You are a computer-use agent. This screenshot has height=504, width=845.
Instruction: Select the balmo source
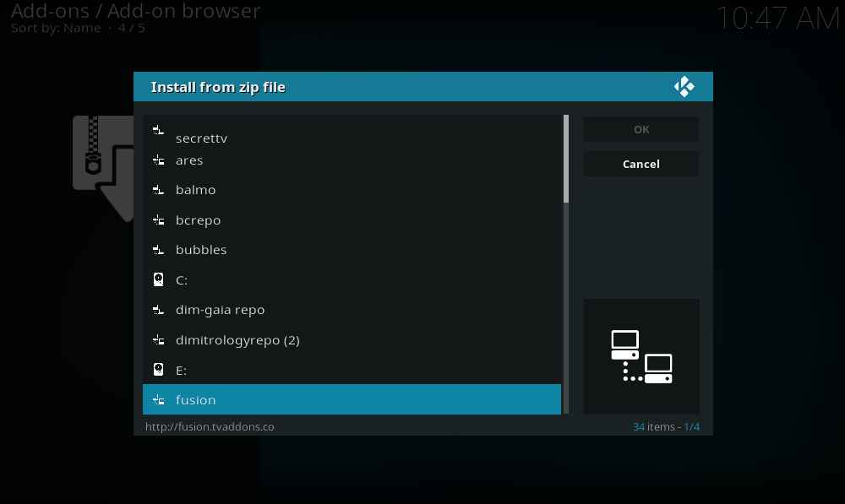[x=352, y=190]
